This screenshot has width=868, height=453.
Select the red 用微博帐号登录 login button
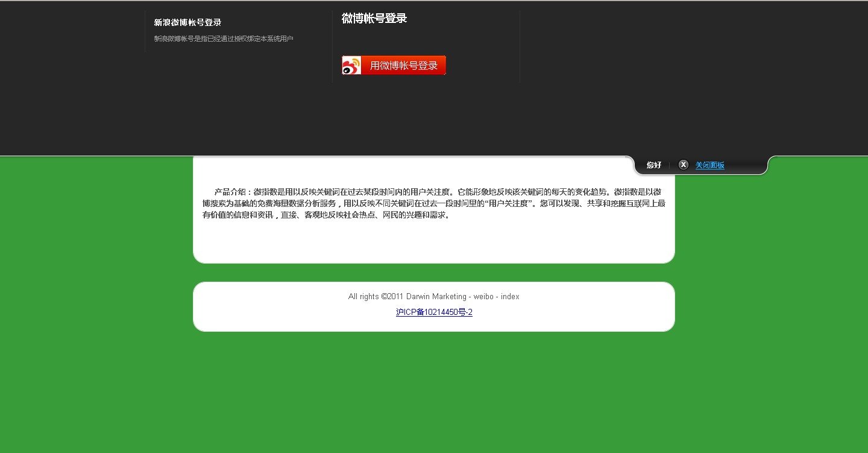(x=393, y=65)
